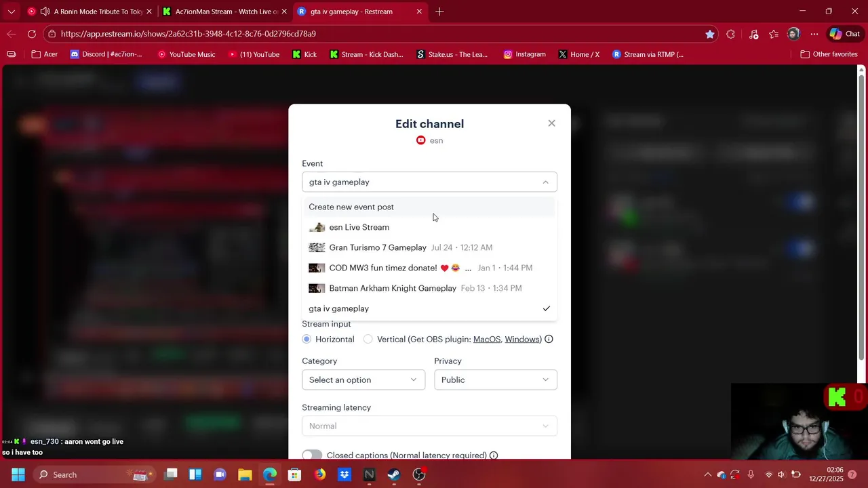Click the browser address bar URL
Viewport: 868px width, 488px height.
point(188,34)
